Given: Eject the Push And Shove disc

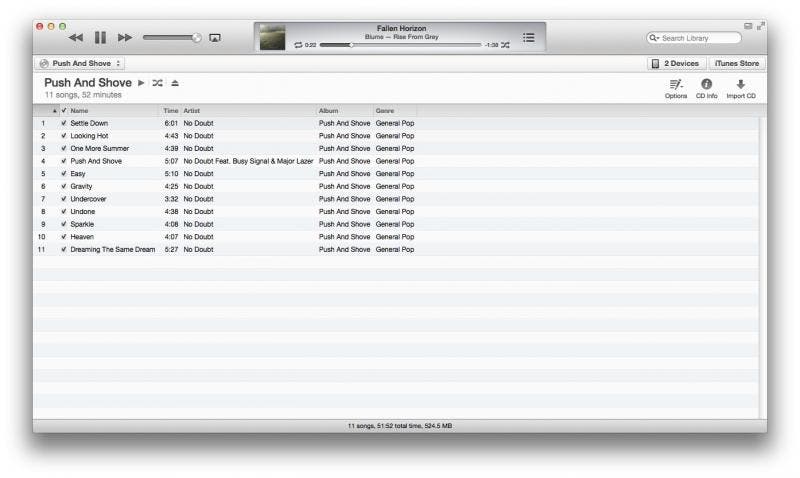Looking at the screenshot, I should click(174, 83).
